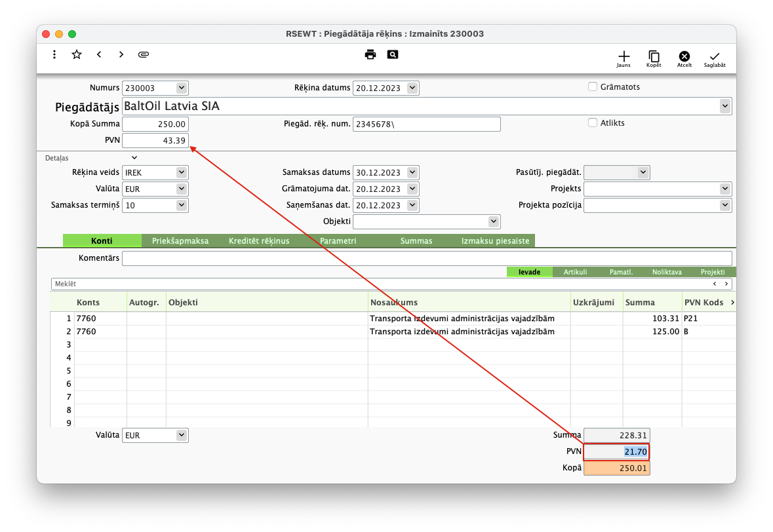Screen dimensions: 773x532
Task: Go to previous record with left arrow
Action: pyautogui.click(x=99, y=55)
